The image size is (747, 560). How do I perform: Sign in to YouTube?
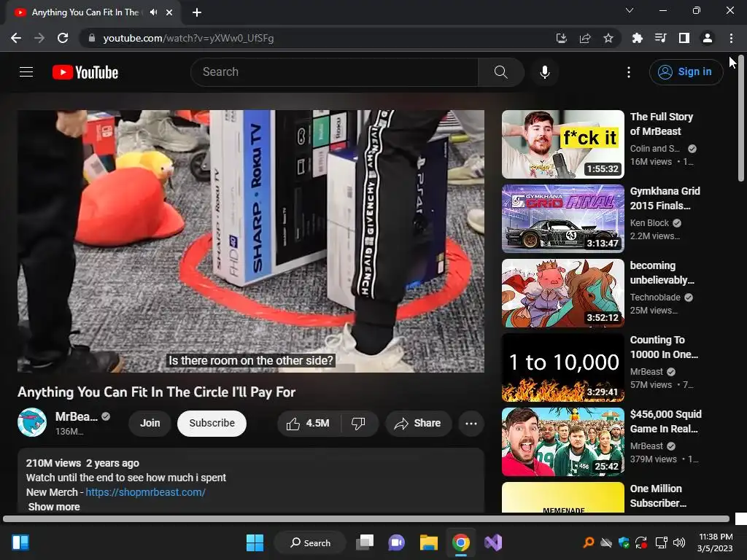686,72
